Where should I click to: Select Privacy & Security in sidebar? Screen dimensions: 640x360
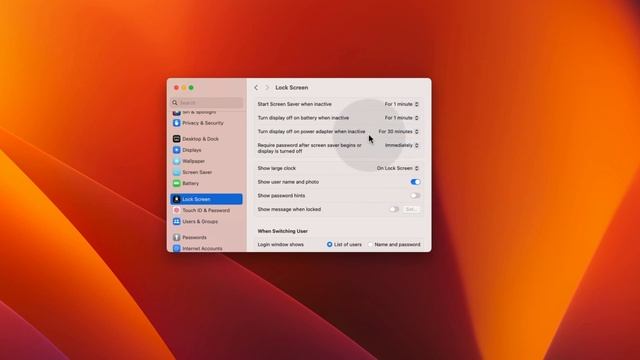(203, 123)
